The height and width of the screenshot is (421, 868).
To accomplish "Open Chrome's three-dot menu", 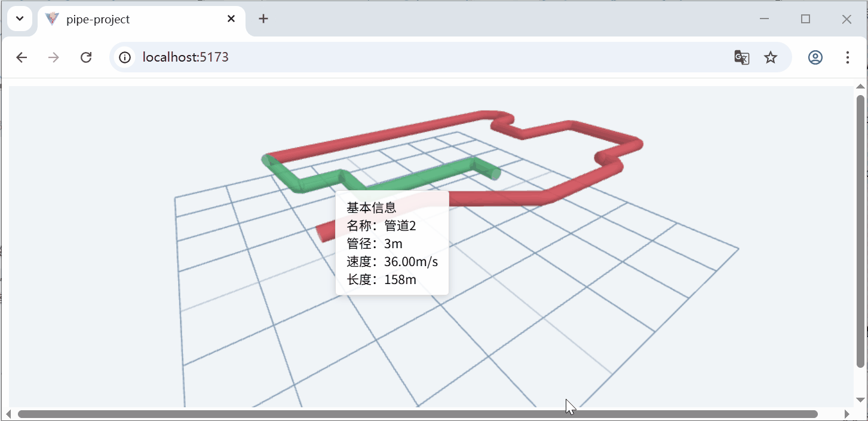I will (x=848, y=57).
